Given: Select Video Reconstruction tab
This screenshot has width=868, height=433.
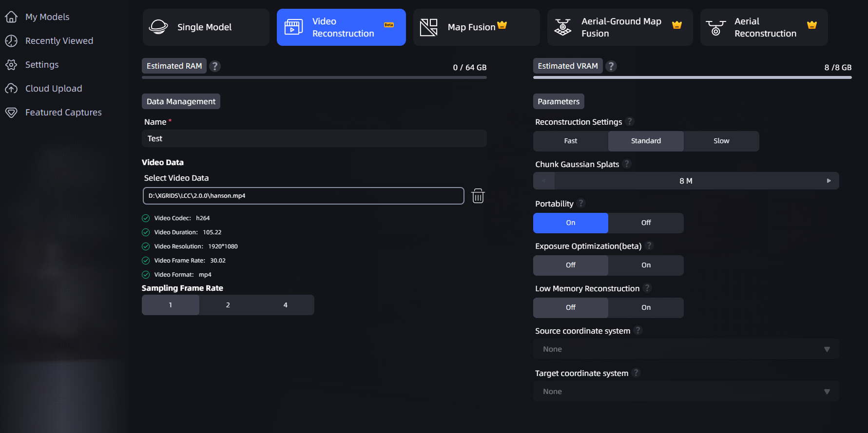Looking at the screenshot, I should pyautogui.click(x=341, y=27).
